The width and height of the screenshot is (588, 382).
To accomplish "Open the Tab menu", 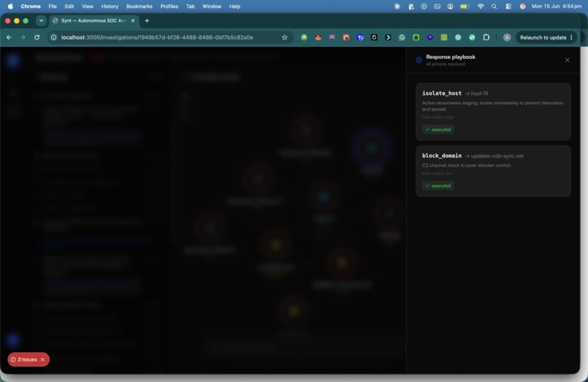I will coord(190,7).
